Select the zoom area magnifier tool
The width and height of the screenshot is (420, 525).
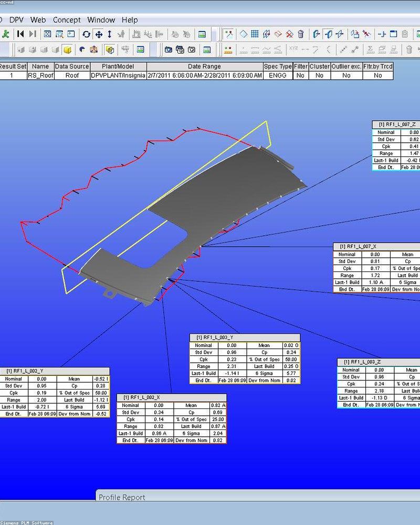[x=59, y=34]
